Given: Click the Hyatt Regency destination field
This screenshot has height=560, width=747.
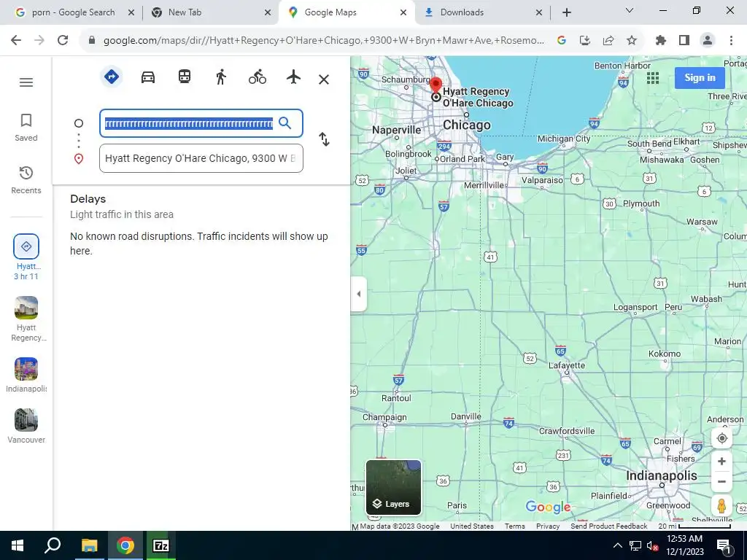Looking at the screenshot, I should coord(201,158).
